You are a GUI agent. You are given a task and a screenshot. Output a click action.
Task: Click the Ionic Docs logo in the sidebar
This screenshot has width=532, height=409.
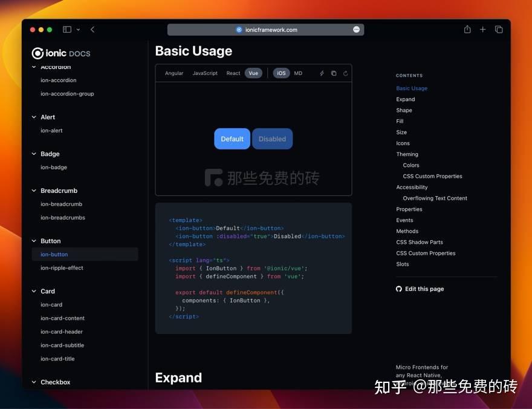[x=60, y=53]
